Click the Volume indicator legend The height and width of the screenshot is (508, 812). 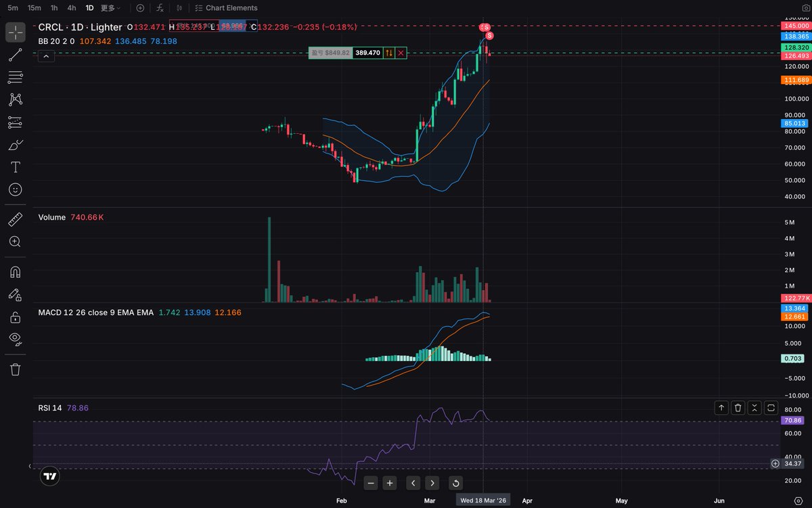[x=52, y=217]
